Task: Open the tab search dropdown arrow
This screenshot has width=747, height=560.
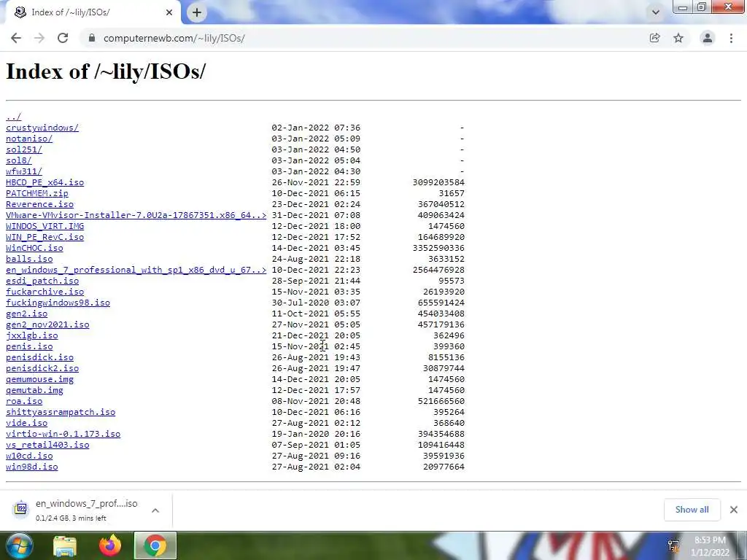Action: coord(656,12)
